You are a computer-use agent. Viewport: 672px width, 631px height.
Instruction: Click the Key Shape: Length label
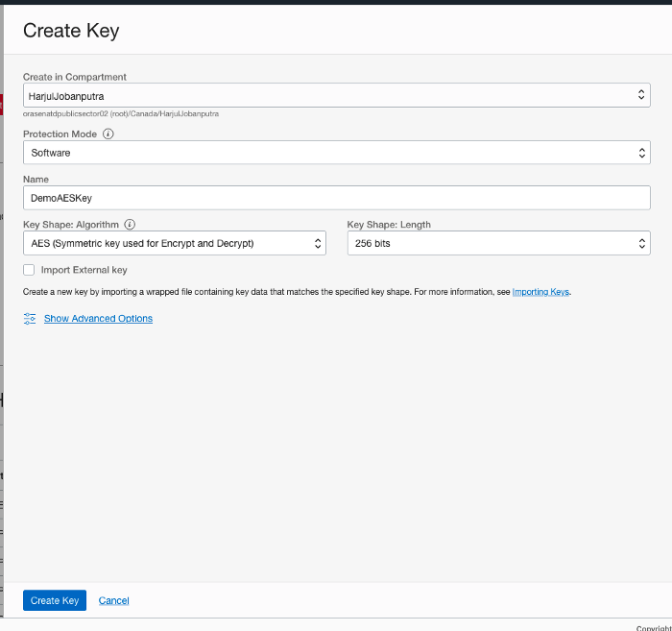pos(389,225)
